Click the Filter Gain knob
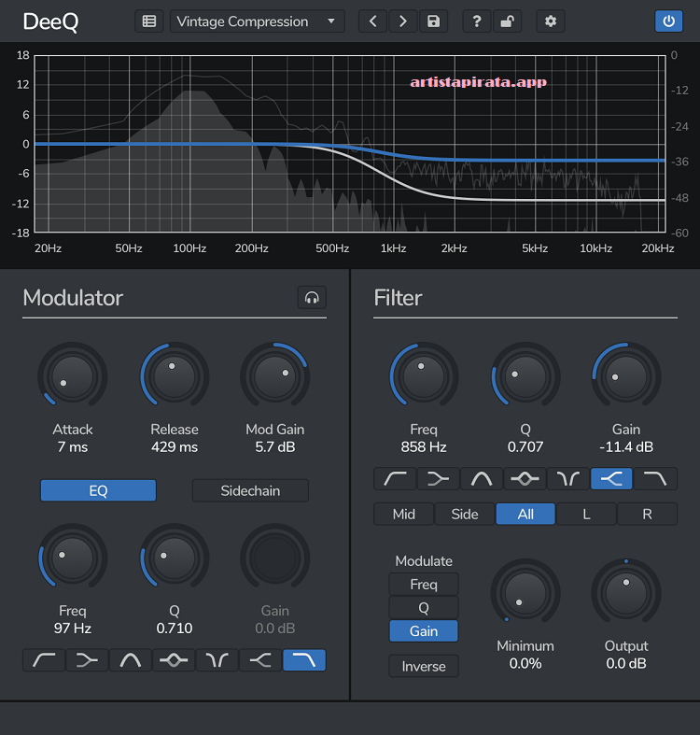 (626, 376)
